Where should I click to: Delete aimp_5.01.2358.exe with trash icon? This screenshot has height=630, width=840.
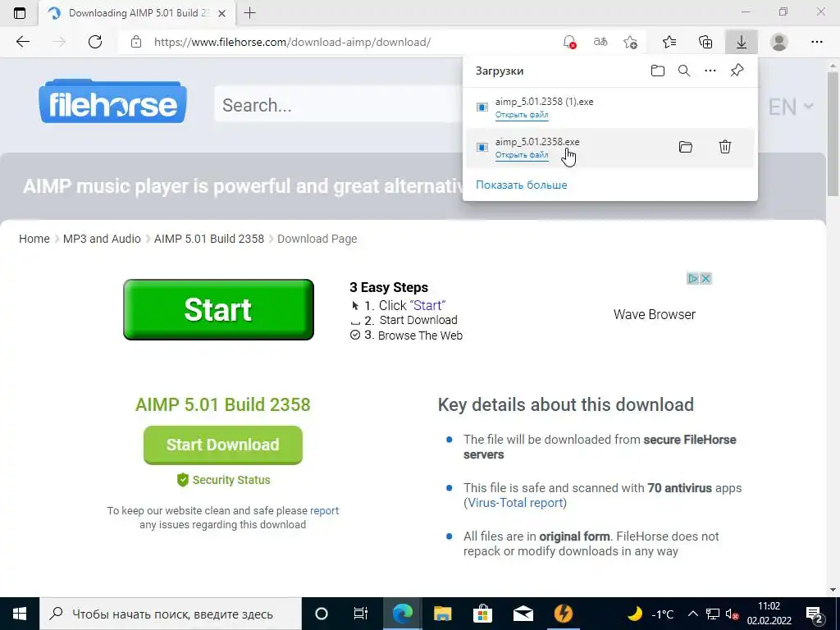coord(725,147)
